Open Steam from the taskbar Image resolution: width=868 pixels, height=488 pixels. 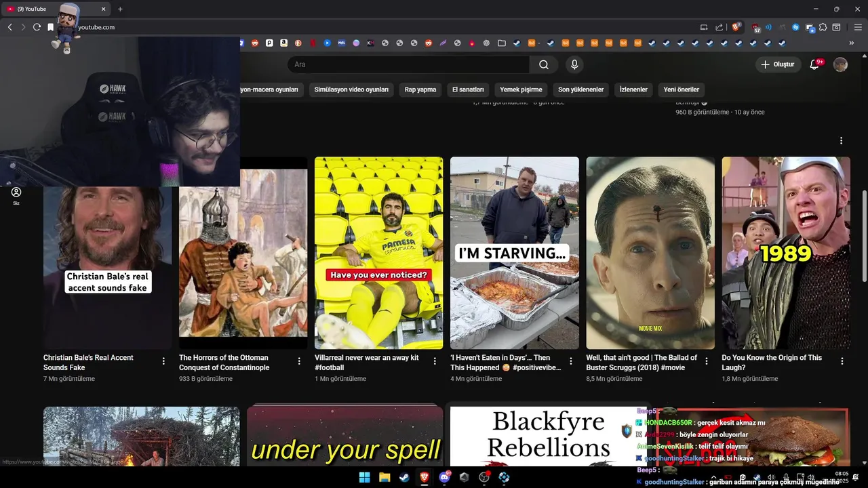click(x=404, y=477)
